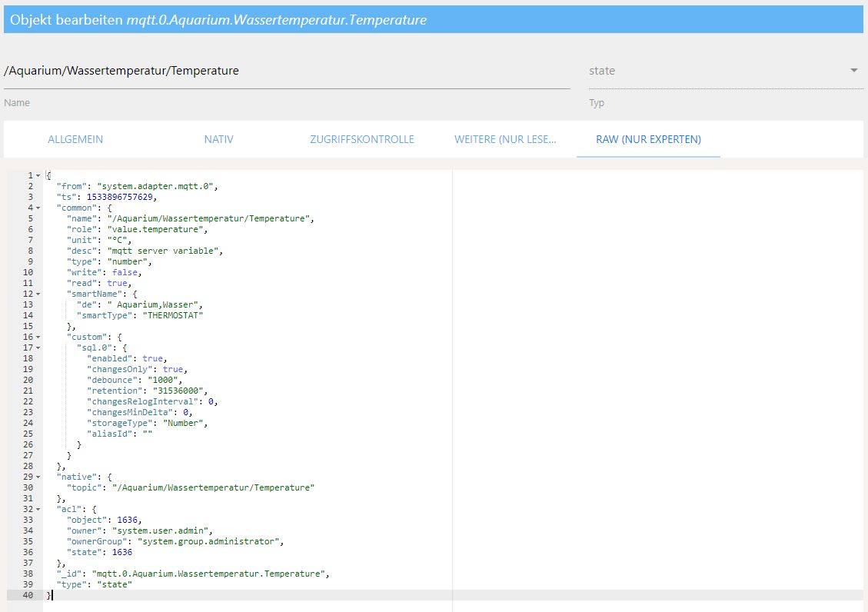Click the "from": "system.adapter.mqtt.0" line
The width and height of the screenshot is (868, 612).
click(x=138, y=186)
